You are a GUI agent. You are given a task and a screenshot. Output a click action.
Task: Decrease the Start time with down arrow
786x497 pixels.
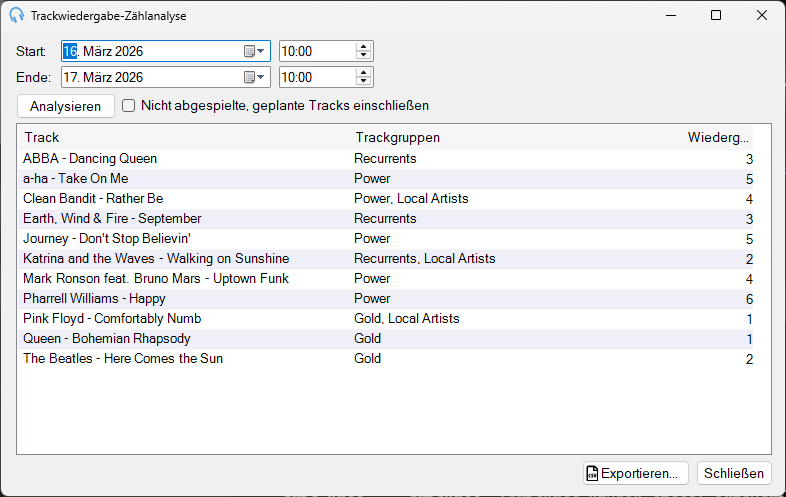tap(363, 56)
